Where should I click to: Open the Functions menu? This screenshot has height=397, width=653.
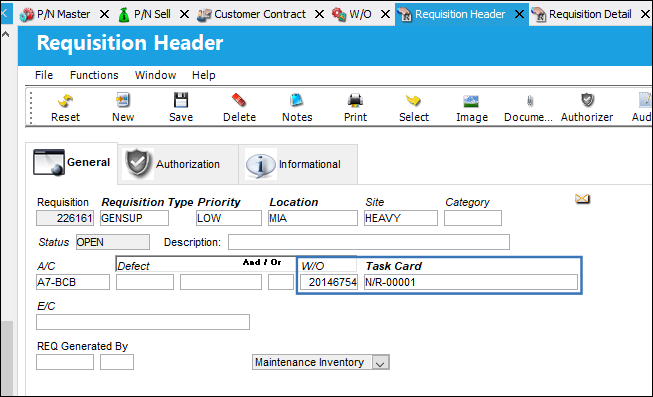point(94,75)
